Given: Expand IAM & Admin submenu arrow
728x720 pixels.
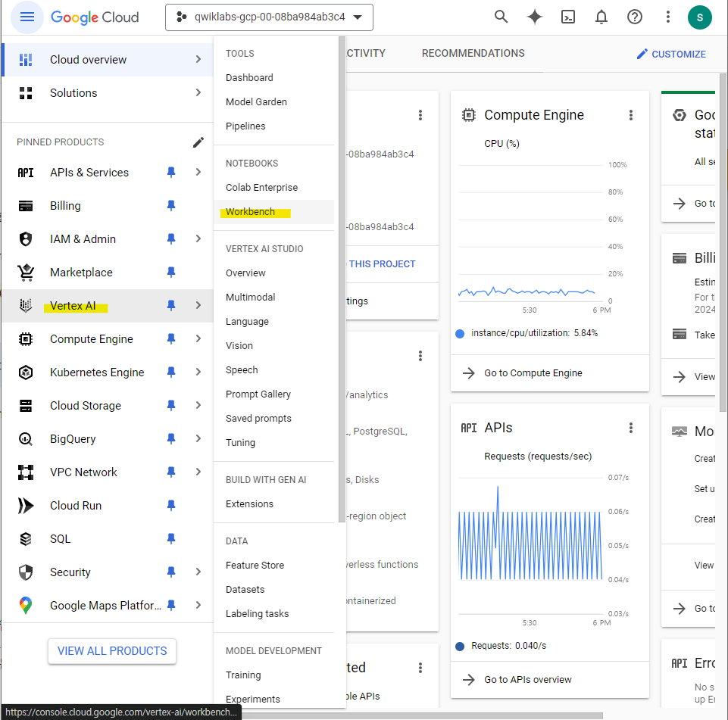Looking at the screenshot, I should 198,239.
